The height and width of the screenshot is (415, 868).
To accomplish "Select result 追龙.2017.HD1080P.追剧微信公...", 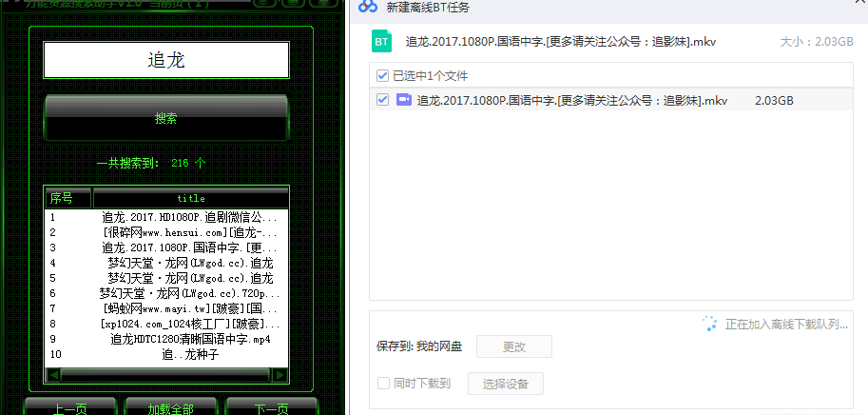I will tap(166, 217).
